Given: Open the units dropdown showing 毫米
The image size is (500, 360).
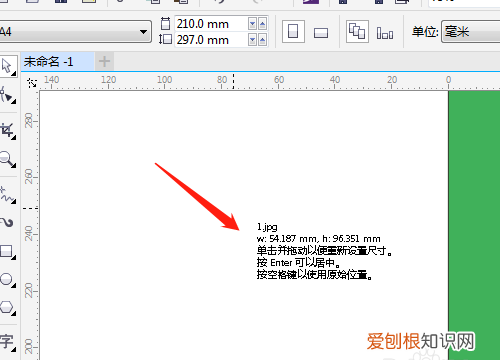Looking at the screenshot, I should [x=471, y=32].
